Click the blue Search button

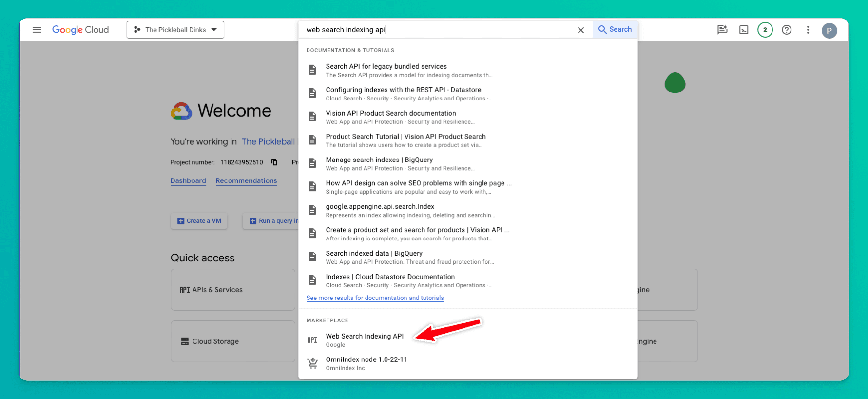pyautogui.click(x=615, y=29)
